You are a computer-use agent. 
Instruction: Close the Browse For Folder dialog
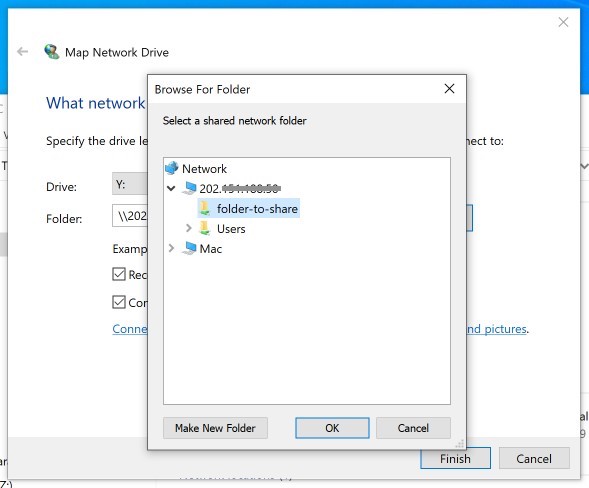(x=449, y=89)
